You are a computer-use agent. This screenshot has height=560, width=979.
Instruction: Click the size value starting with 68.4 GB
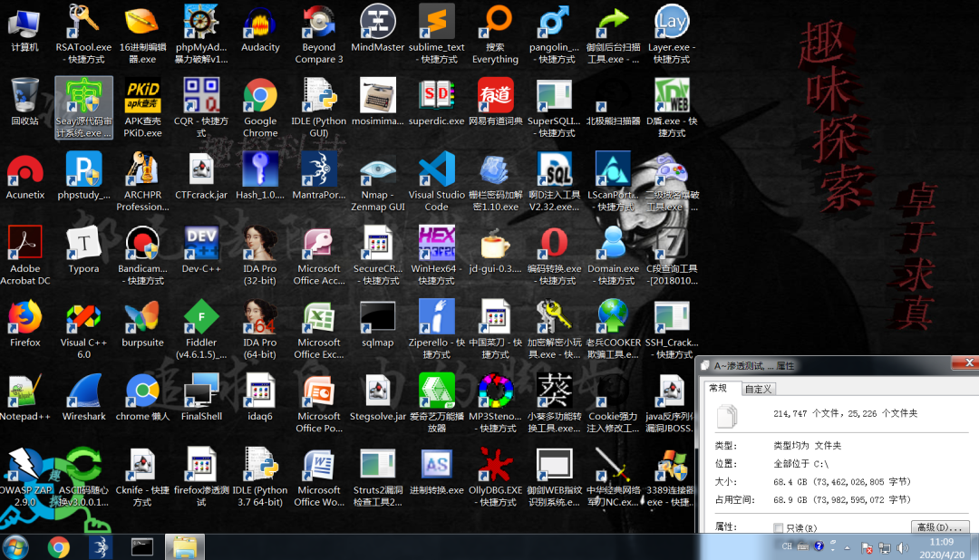tap(842, 481)
